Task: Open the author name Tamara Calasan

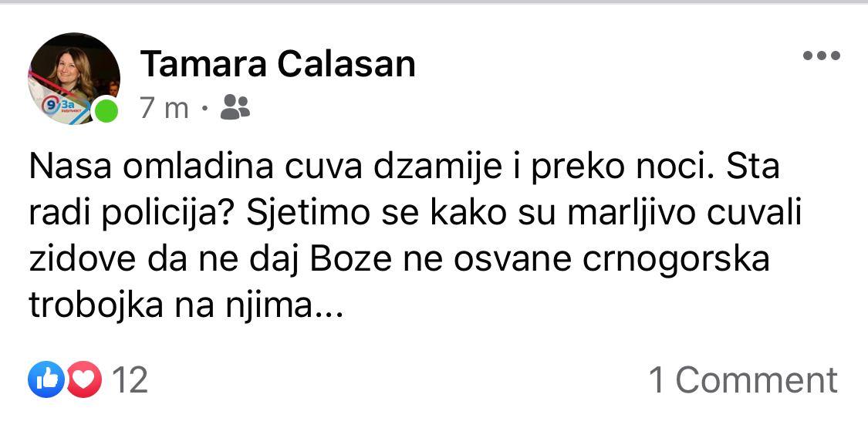Action: (278, 63)
